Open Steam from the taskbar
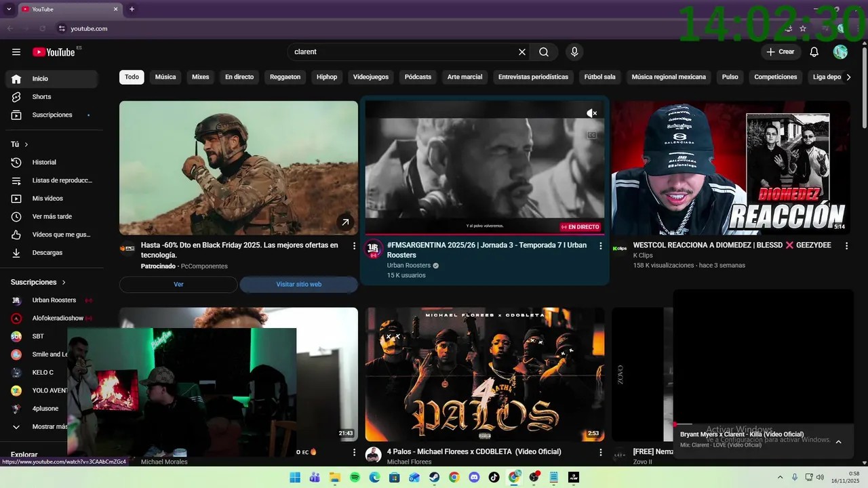Viewport: 868px width, 488px height. pos(434,477)
